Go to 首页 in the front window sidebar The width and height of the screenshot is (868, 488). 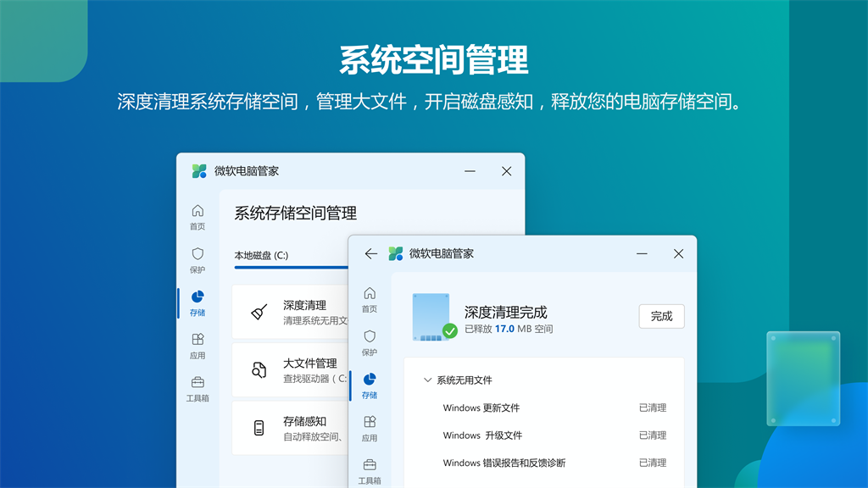(x=370, y=300)
